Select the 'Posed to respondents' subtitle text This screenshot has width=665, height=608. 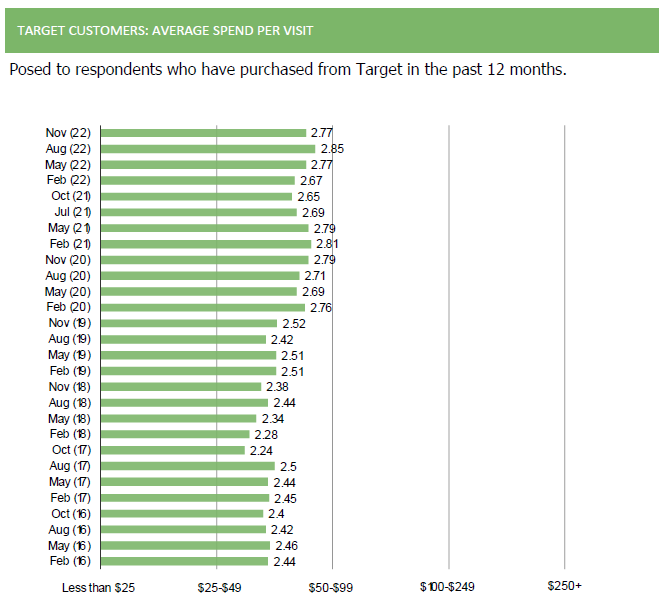tap(288, 70)
